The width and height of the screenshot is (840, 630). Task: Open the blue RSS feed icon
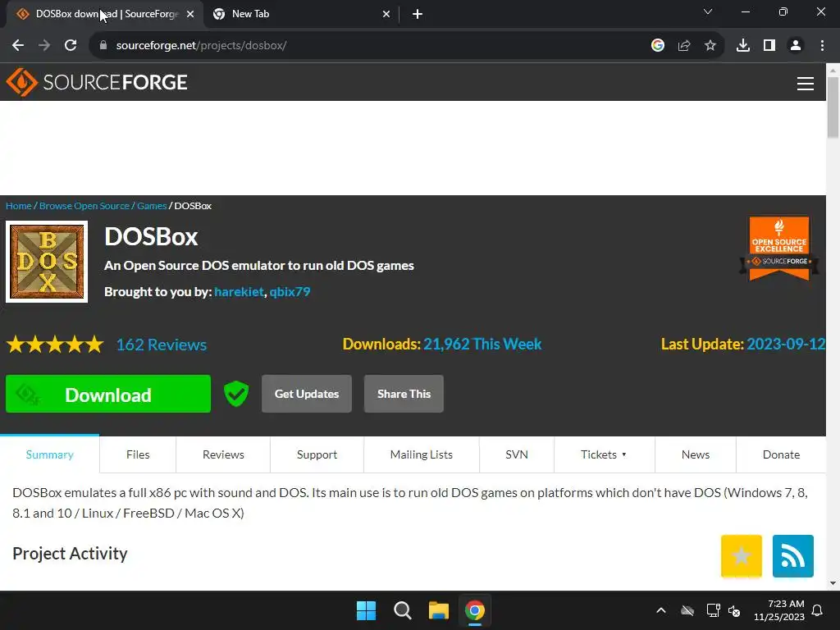(793, 556)
